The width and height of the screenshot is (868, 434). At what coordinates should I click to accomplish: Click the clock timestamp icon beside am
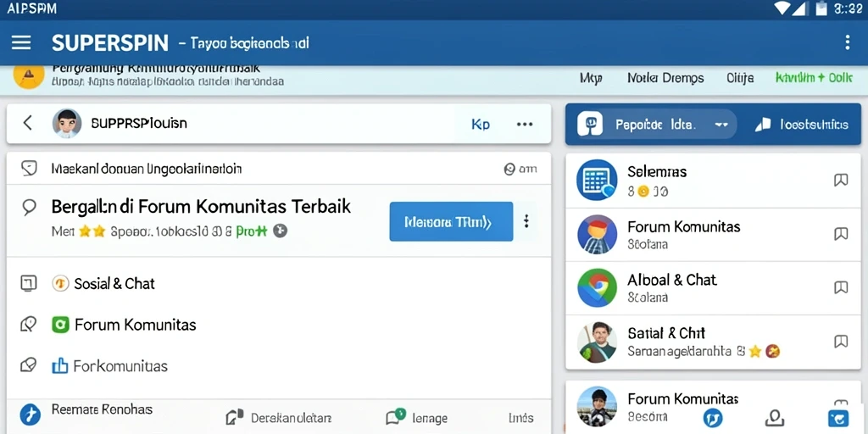tap(509, 170)
